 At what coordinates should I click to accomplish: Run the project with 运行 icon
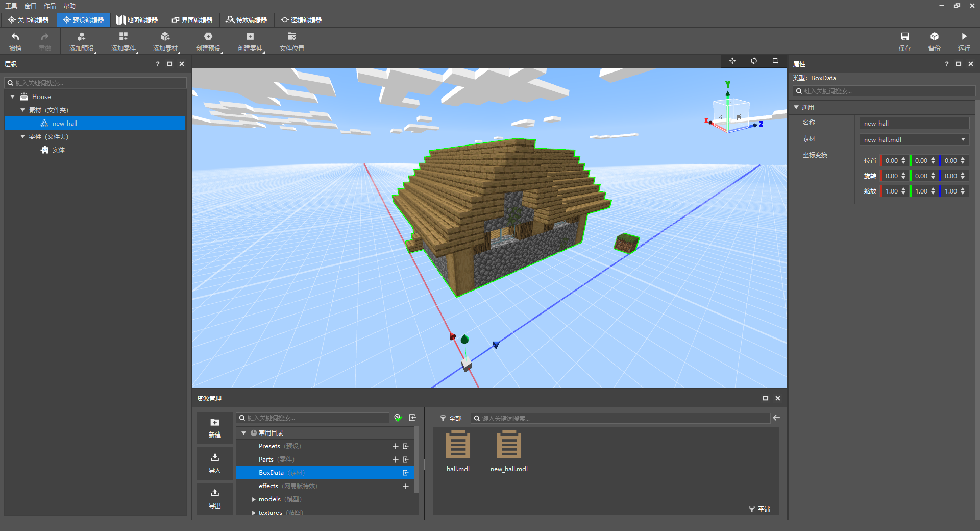tap(964, 37)
